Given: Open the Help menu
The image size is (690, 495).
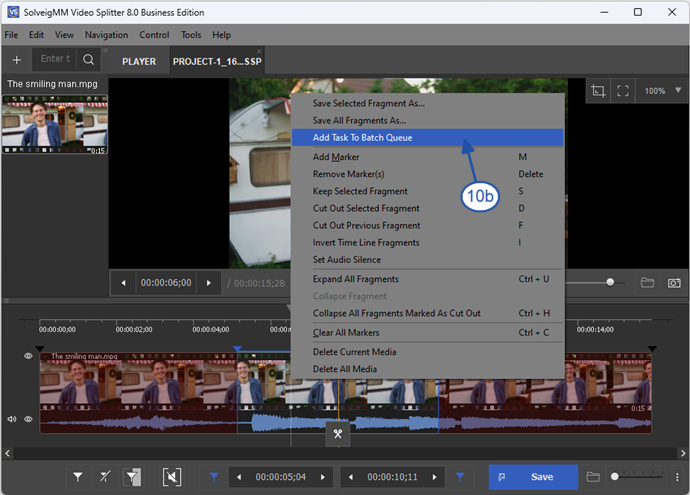Looking at the screenshot, I should point(221,35).
